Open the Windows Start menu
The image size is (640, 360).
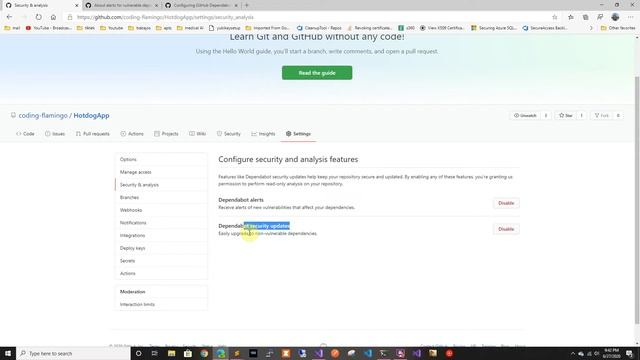[x=8, y=353]
